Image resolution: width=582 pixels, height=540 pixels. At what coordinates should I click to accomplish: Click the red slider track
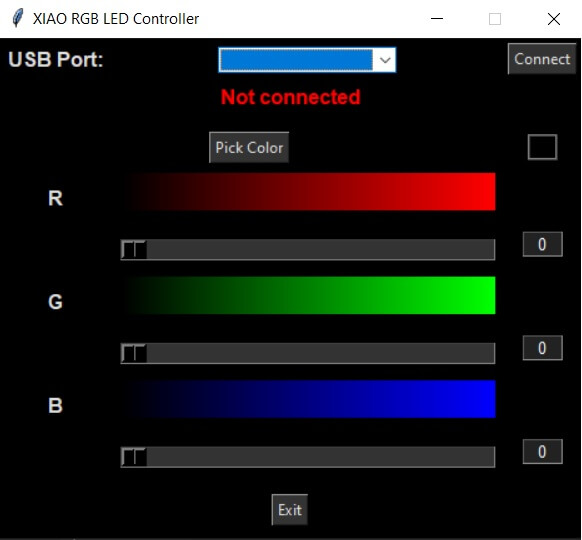(x=308, y=249)
